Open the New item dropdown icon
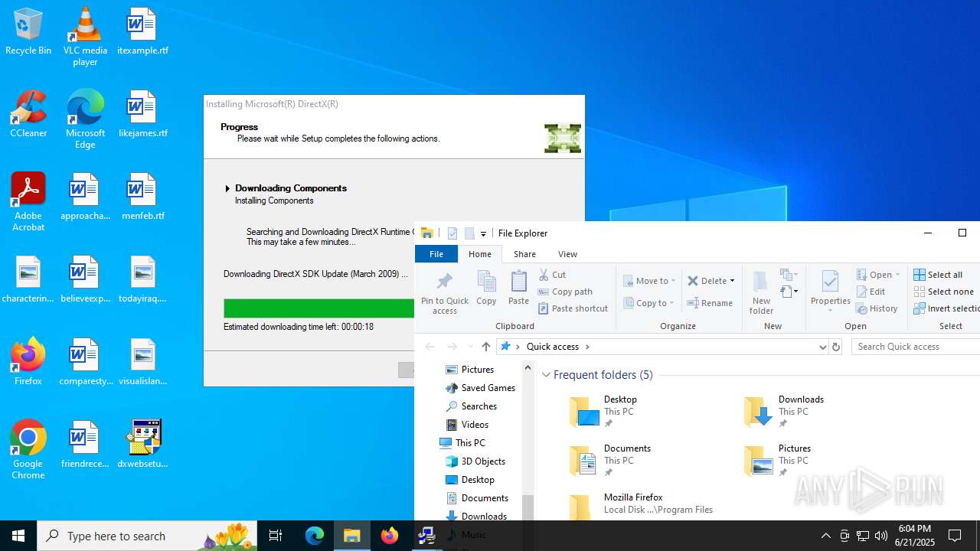This screenshot has height=551, width=980. point(789,275)
